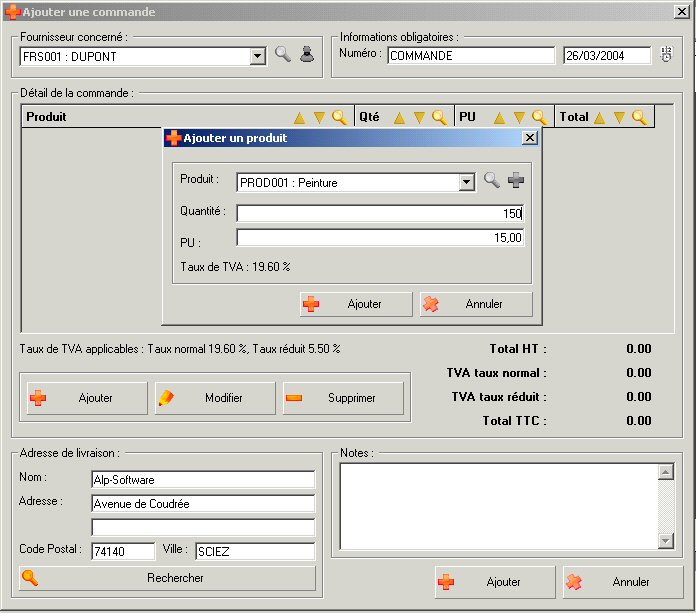Click Ajouter under the order detail table
696x613 pixels.
coord(87,398)
